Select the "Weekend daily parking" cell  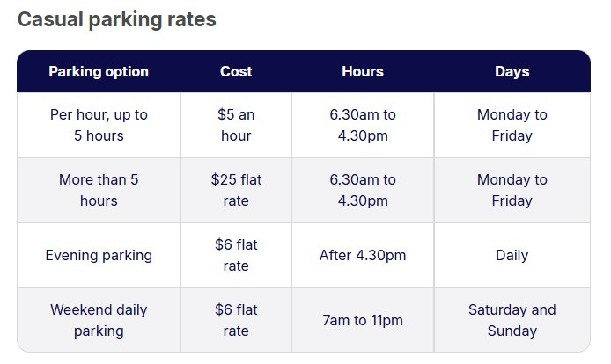[99, 320]
